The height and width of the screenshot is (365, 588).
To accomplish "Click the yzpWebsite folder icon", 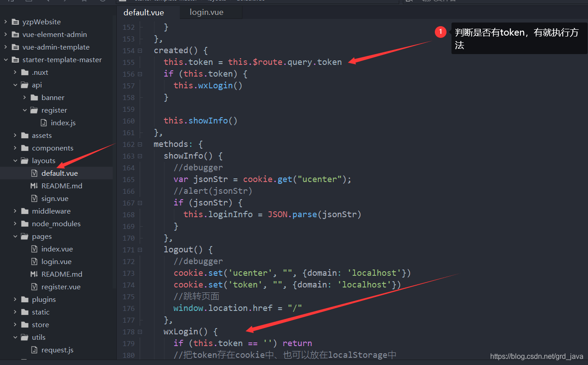I will [15, 22].
